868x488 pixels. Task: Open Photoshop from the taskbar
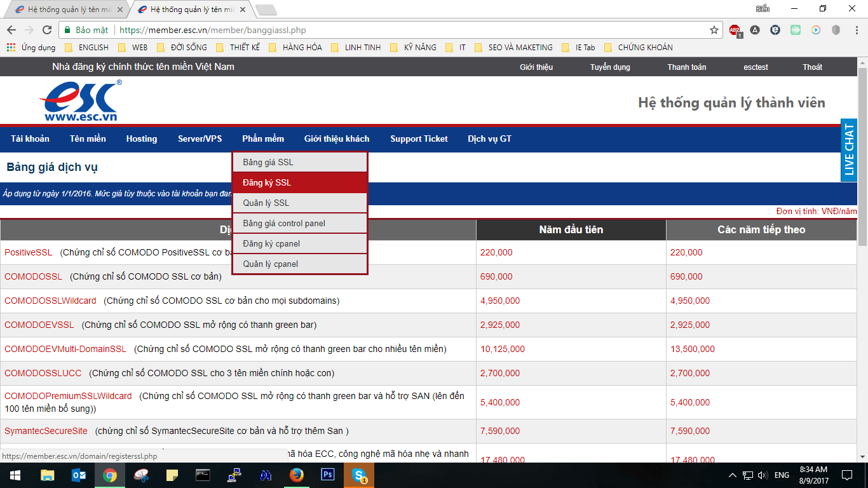(329, 475)
